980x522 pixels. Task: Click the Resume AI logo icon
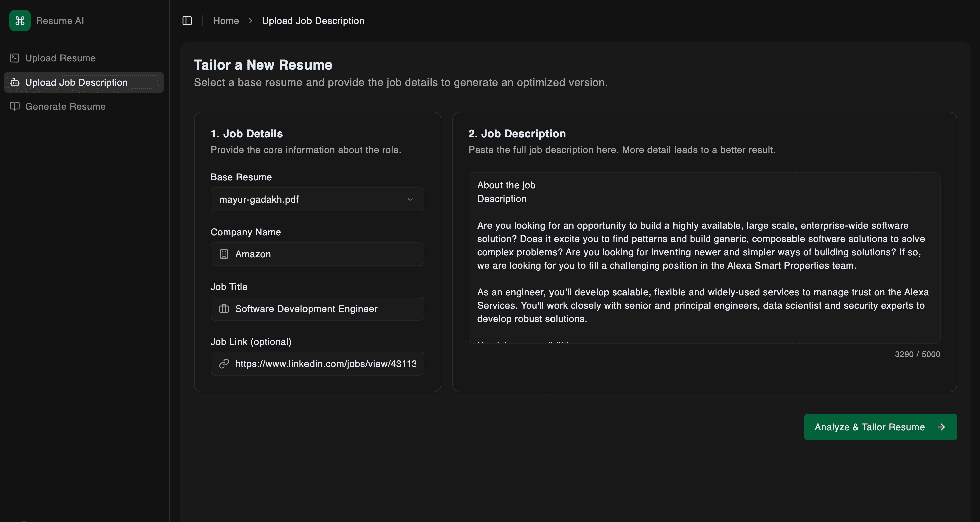(x=20, y=20)
